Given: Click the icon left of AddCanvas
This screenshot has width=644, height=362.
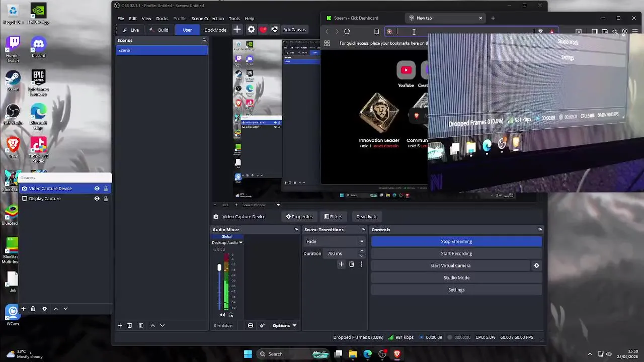Looking at the screenshot, I should [x=274, y=30].
